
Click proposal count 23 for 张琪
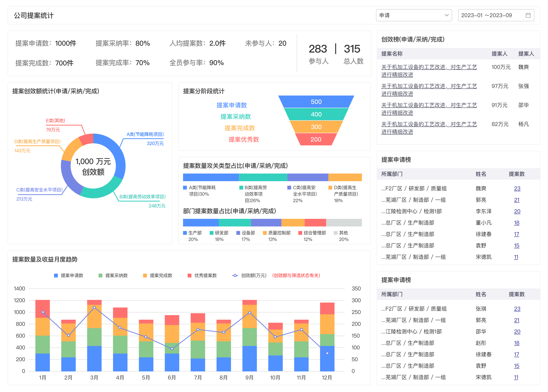point(517,309)
